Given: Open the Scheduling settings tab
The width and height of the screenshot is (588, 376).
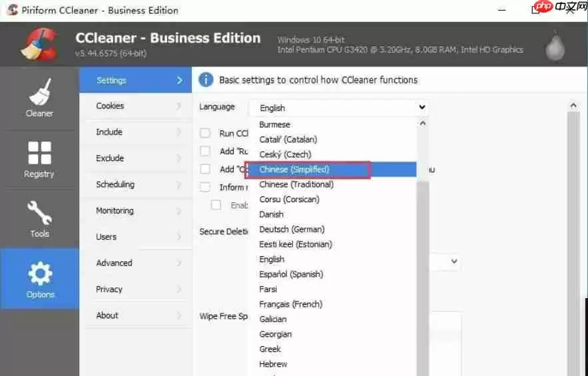Looking at the screenshot, I should click(115, 184).
